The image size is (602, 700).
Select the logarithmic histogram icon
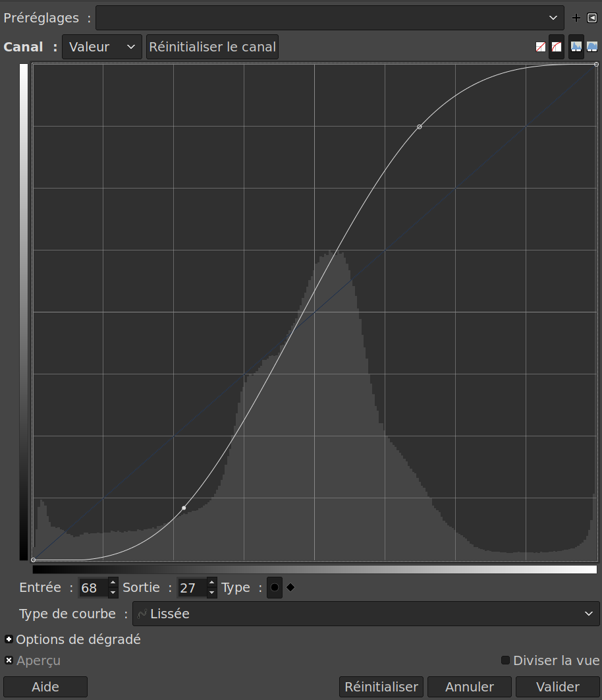[x=592, y=47]
